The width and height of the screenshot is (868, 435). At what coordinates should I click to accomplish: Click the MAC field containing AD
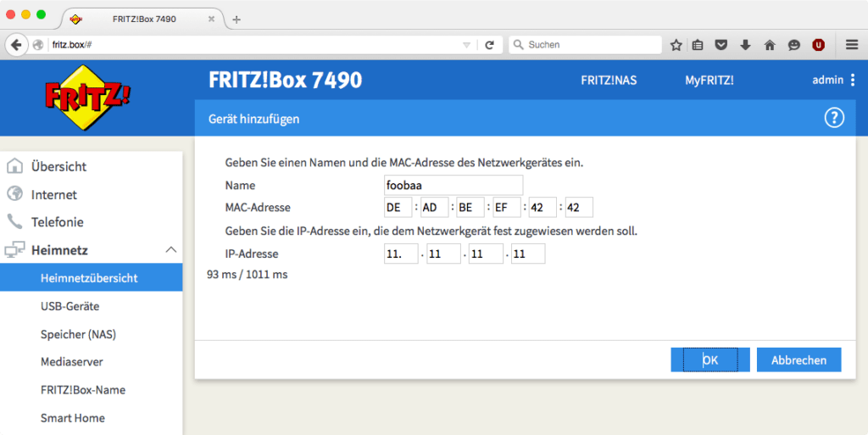pos(435,208)
